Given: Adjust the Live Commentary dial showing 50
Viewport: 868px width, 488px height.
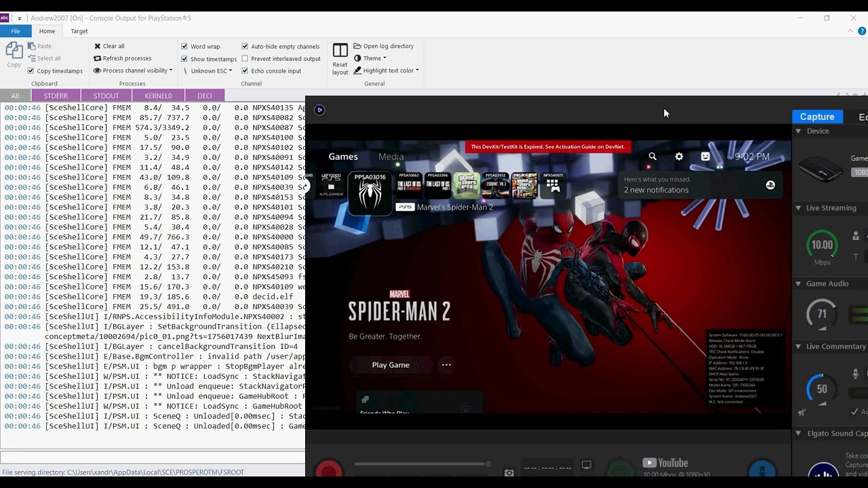Looking at the screenshot, I should tap(822, 389).
